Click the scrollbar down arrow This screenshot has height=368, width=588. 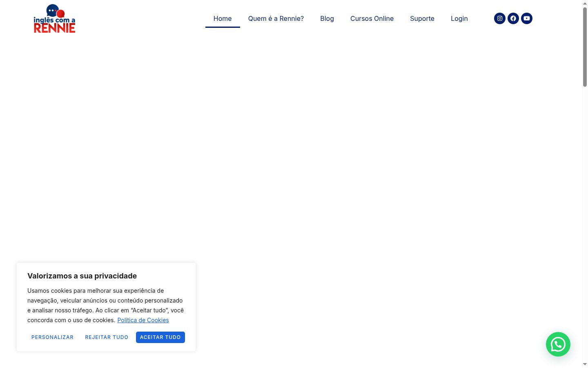[585, 364]
